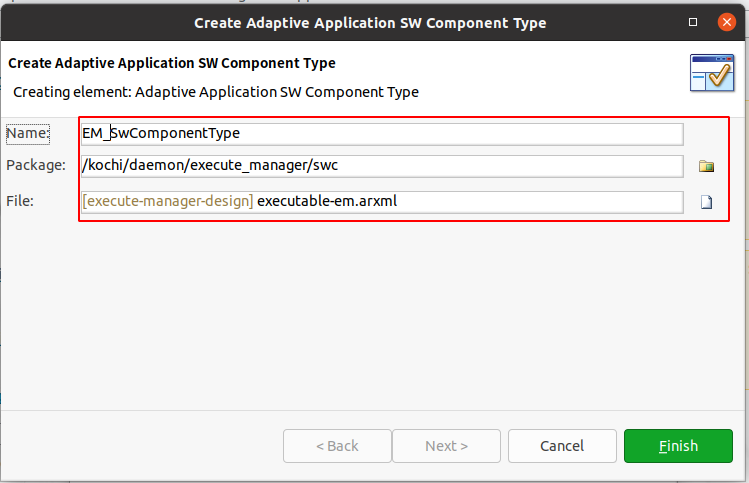This screenshot has height=483, width=749.
Task: Cancel the component type creation
Action: (x=562, y=446)
